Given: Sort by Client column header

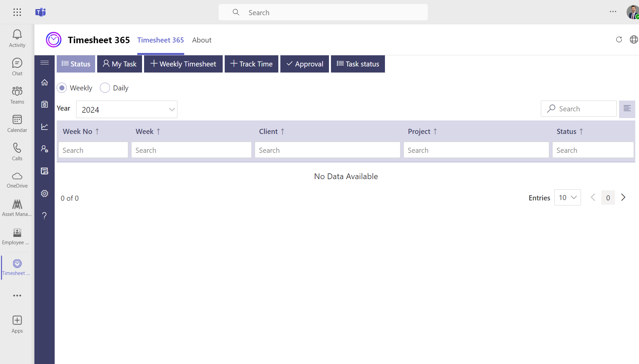Looking at the screenshot, I should coord(272,132).
